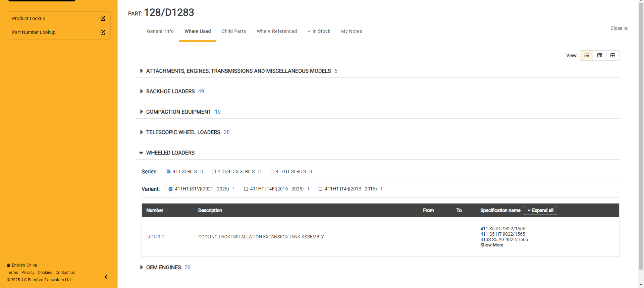Click the globe language icon
This screenshot has width=644, height=288.
8,265
